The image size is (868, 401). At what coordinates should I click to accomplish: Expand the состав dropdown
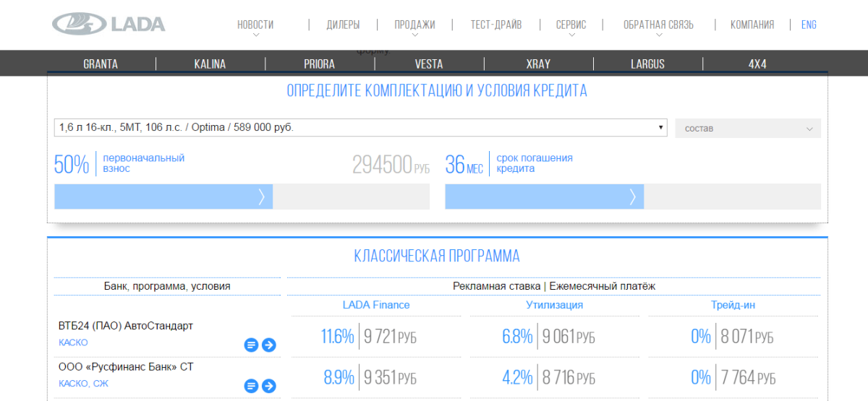[747, 129]
